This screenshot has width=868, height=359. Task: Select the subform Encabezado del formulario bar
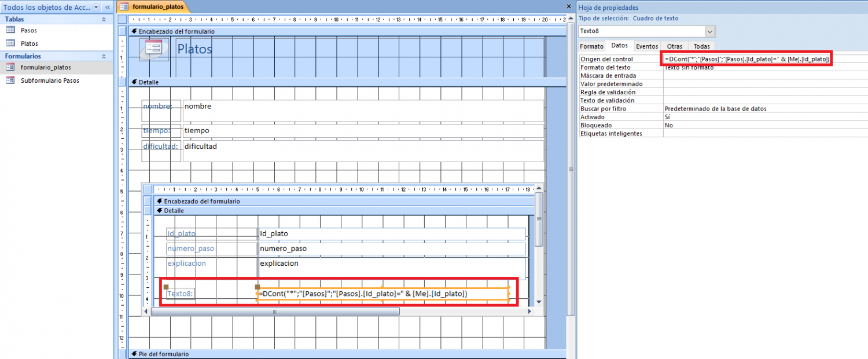coord(344,201)
